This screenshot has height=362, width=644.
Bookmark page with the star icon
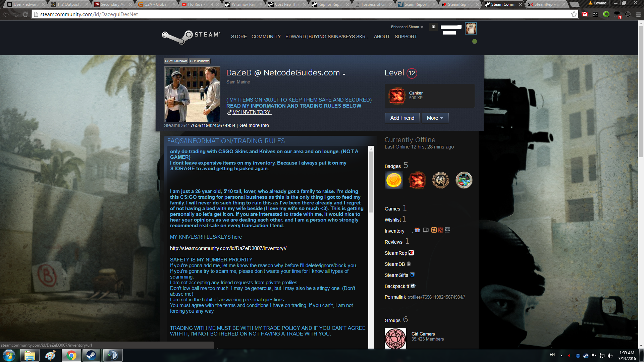point(574,14)
